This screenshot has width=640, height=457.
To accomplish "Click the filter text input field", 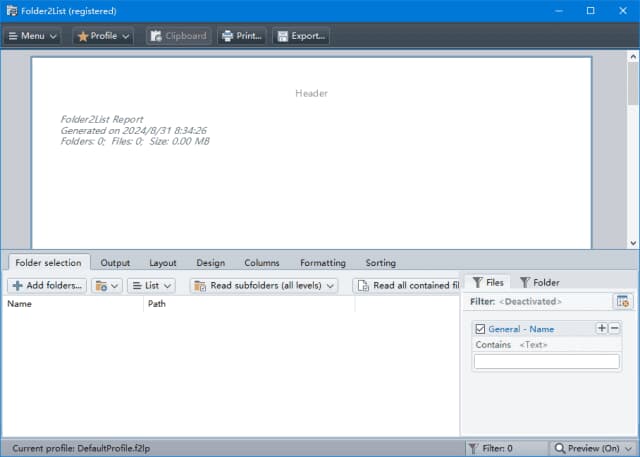I will pyautogui.click(x=546, y=362).
